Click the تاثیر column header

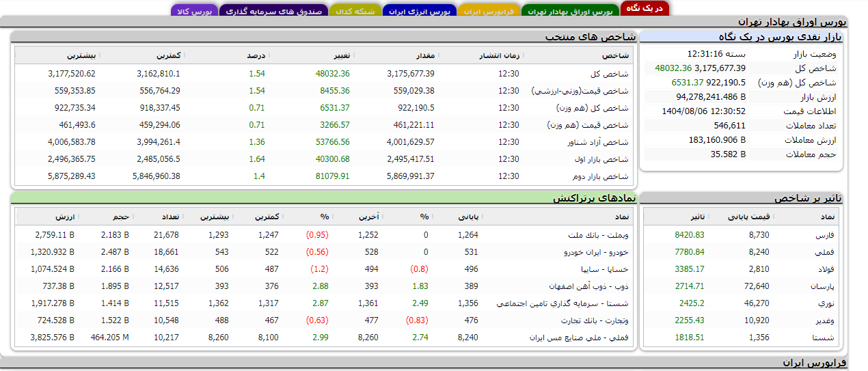(697, 217)
